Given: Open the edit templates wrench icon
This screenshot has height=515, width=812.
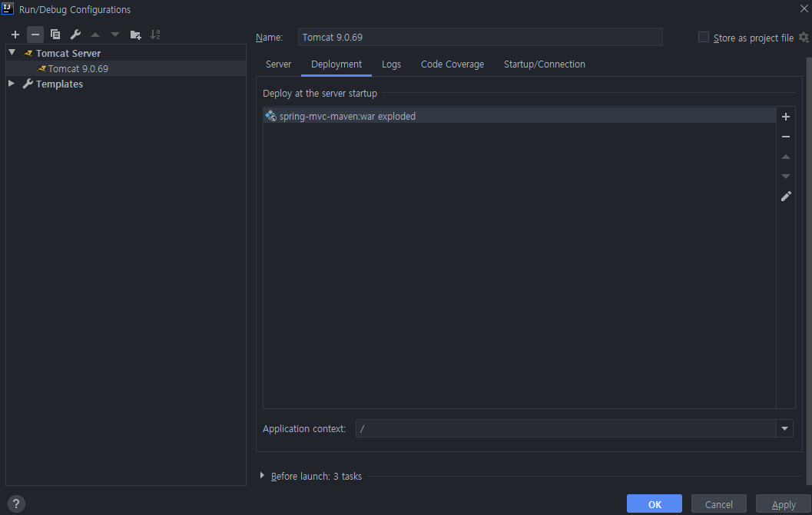Looking at the screenshot, I should coord(75,35).
